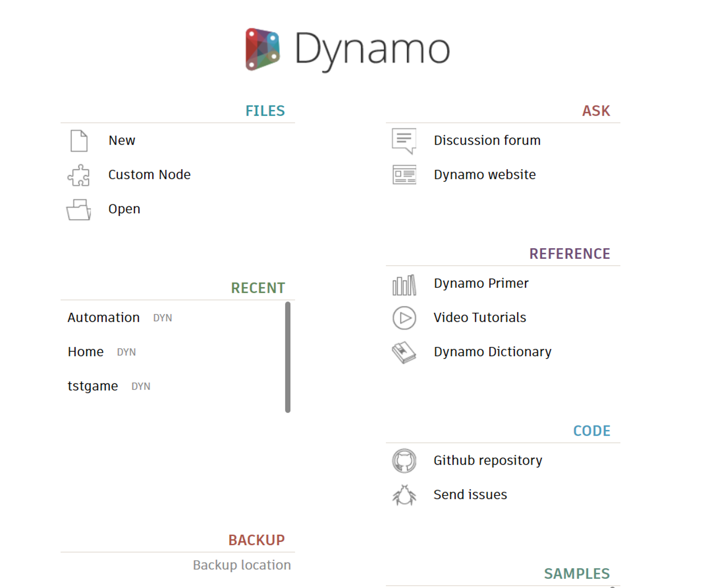Click the CODE section heading
This screenshot has width=706, height=588.
pyautogui.click(x=592, y=431)
